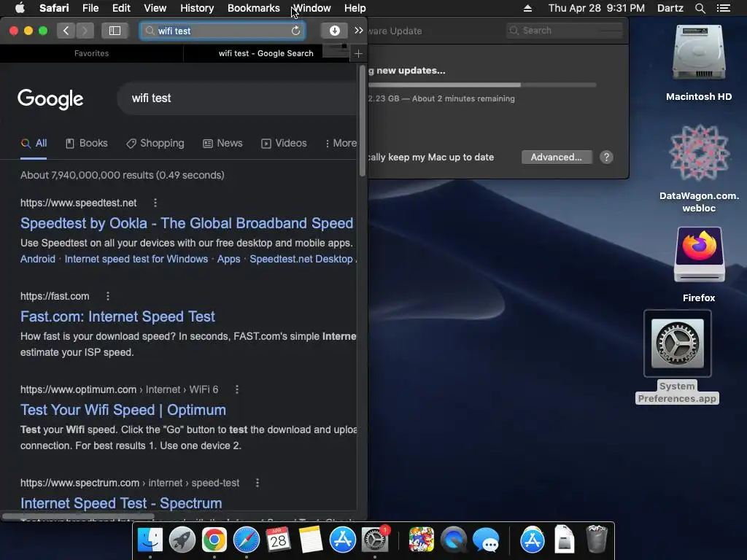Open options menu for speedtest.net result
The height and width of the screenshot is (560, 747).
pyautogui.click(x=155, y=203)
